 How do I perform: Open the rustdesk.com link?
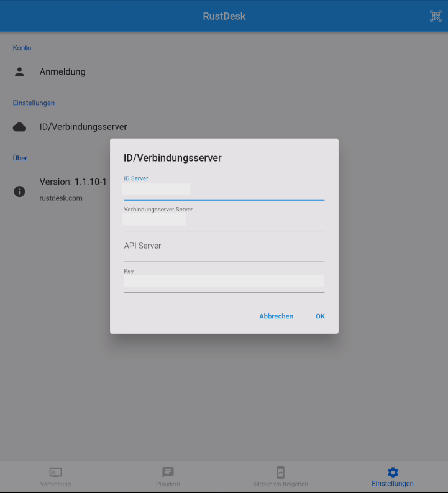(x=61, y=198)
